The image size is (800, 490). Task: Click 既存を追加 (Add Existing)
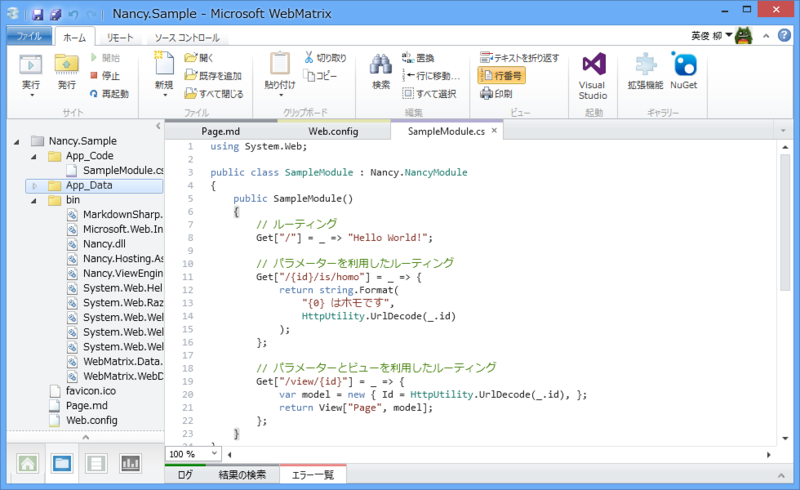(213, 76)
